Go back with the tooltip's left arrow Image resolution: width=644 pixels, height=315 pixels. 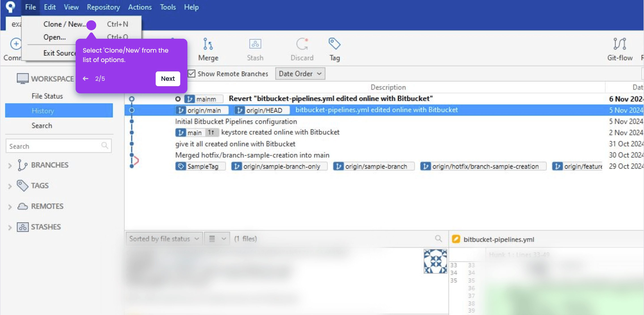[85, 79]
